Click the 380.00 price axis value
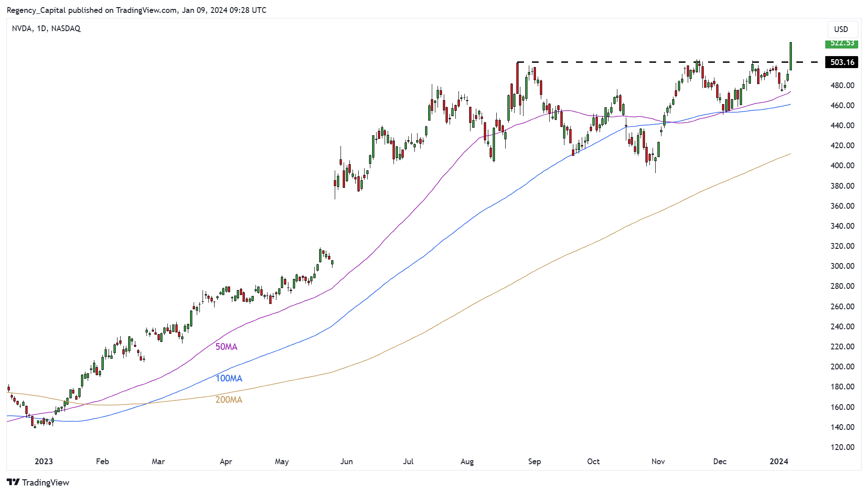This screenshot has width=868, height=494. point(842,186)
